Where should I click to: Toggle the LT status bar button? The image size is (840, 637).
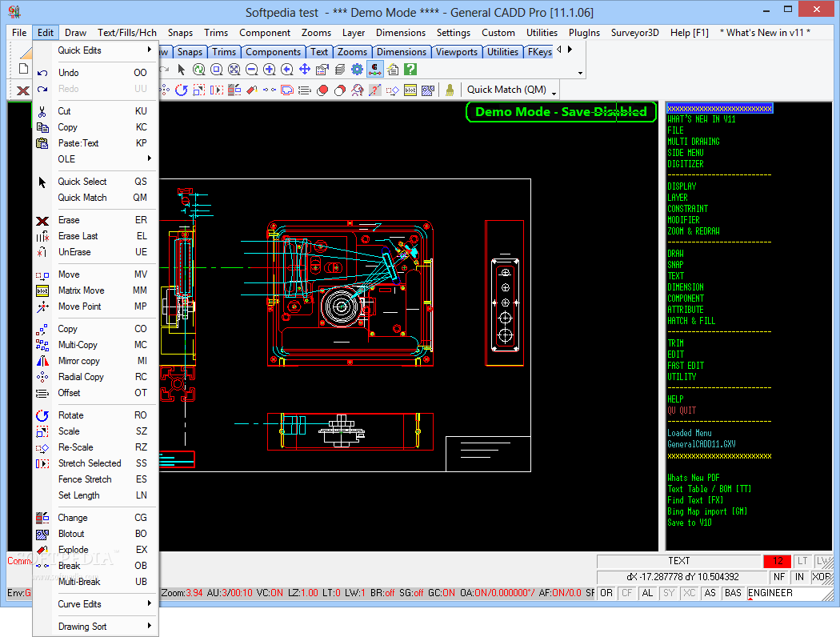[802, 561]
